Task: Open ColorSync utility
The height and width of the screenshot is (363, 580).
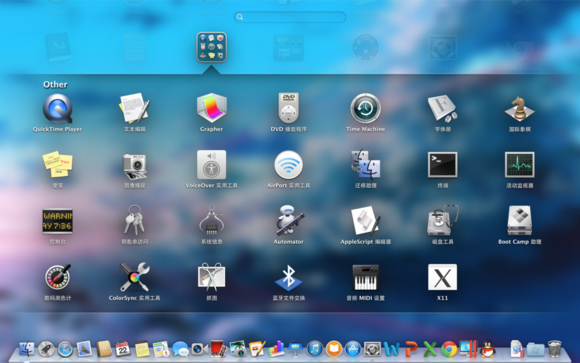Action: [x=134, y=277]
